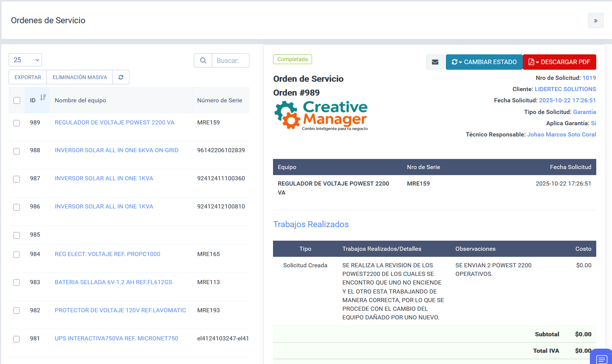
Task: Click the refresh table icon
Action: [121, 77]
